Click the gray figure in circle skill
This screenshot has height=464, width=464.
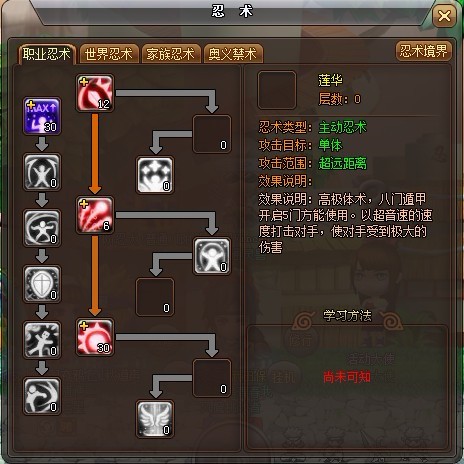[x=42, y=172]
